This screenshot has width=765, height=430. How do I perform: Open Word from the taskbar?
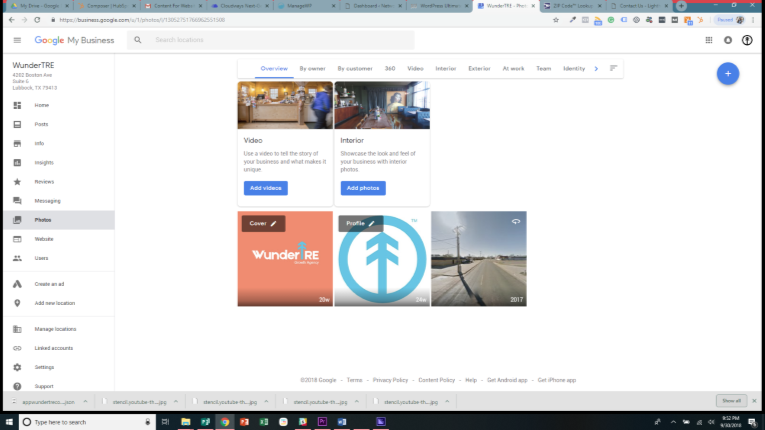pyautogui.click(x=342, y=422)
